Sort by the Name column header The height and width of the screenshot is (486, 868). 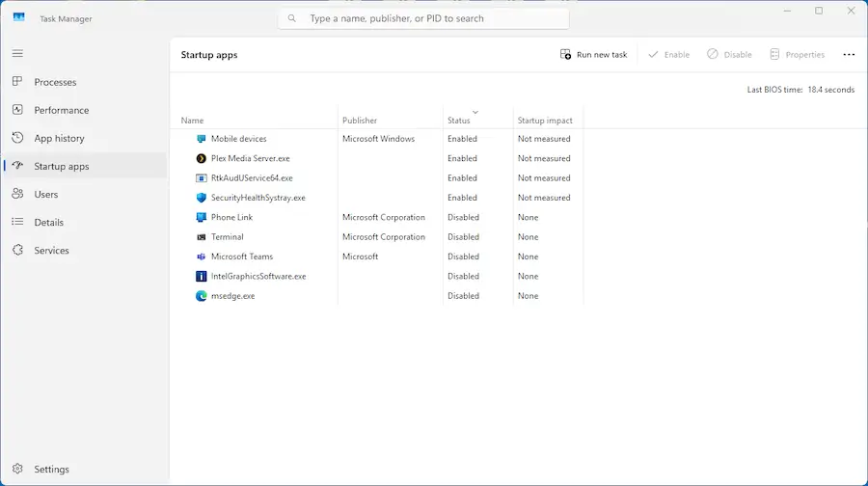(x=192, y=121)
